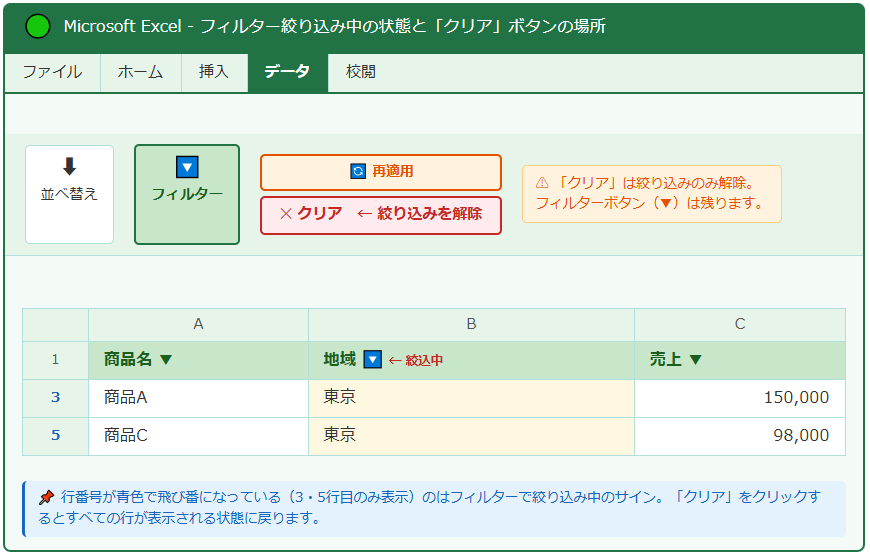Click 再適用 to reapply the filter
870x556 pixels.
[380, 172]
